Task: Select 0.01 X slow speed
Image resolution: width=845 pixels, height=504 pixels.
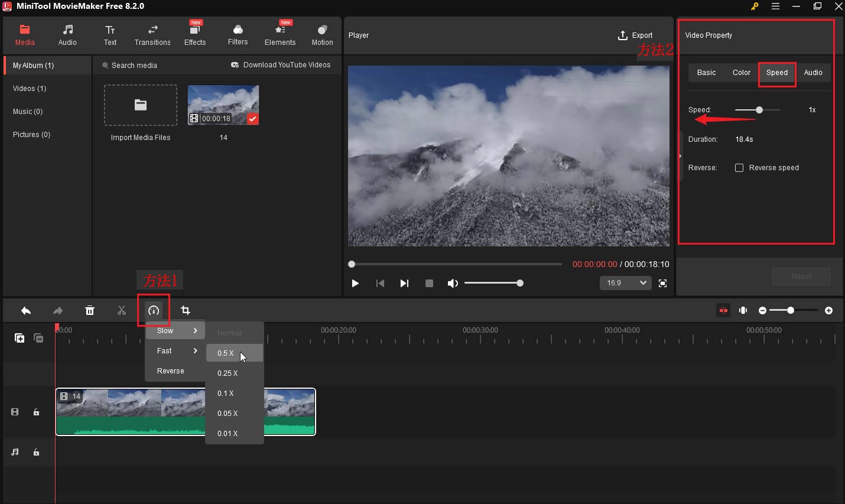Action: [x=235, y=434]
